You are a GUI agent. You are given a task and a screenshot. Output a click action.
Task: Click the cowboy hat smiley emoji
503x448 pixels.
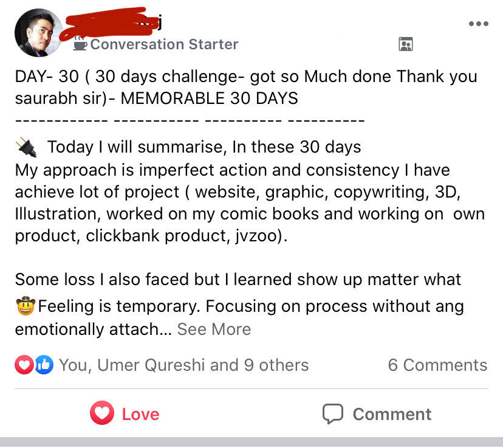click(x=26, y=306)
